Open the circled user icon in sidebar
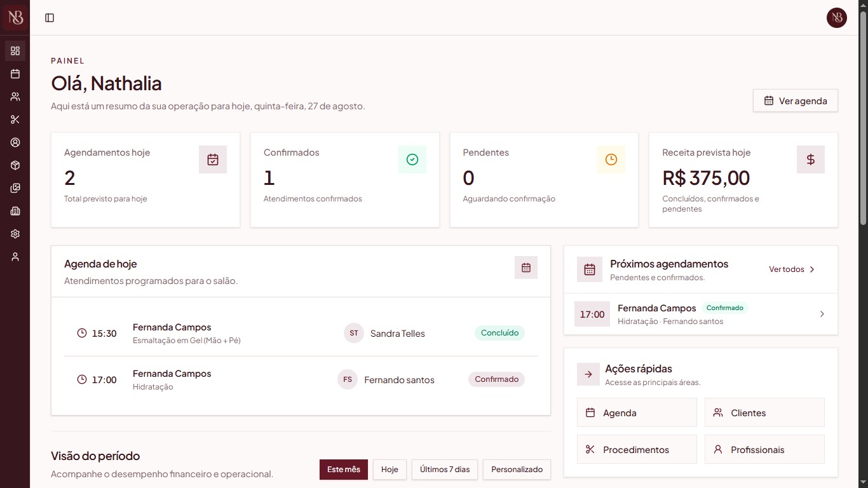868x488 pixels. pyautogui.click(x=15, y=142)
